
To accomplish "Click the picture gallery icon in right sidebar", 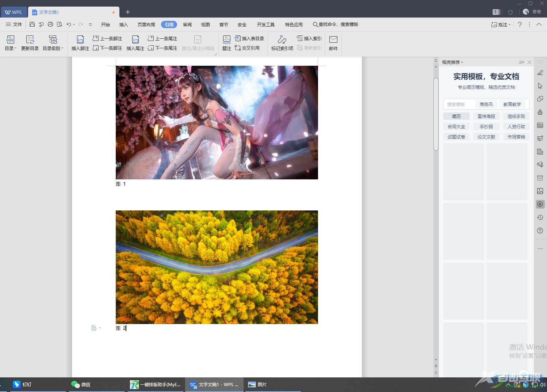I will [x=540, y=191].
